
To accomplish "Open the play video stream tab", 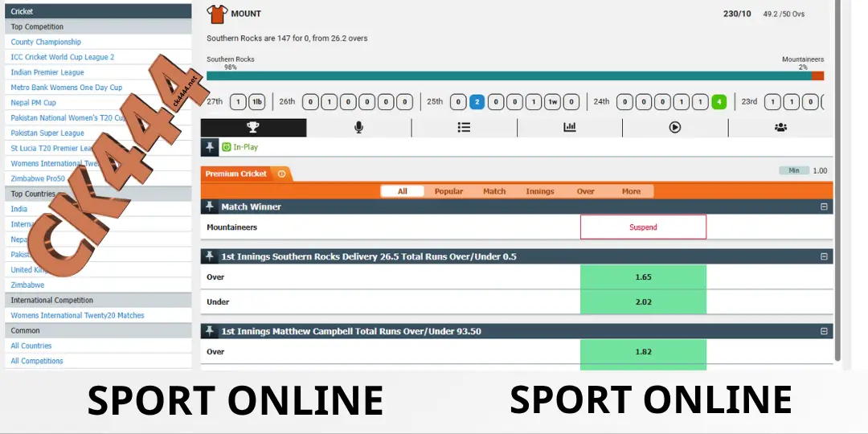I will pyautogui.click(x=675, y=127).
